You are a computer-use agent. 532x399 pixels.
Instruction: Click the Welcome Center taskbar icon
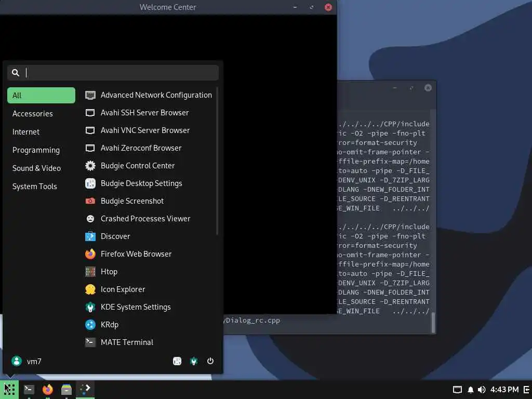pyautogui.click(x=85, y=389)
